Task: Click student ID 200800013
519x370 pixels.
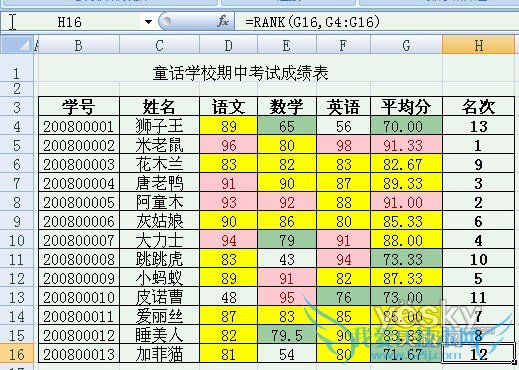Action: point(79,354)
